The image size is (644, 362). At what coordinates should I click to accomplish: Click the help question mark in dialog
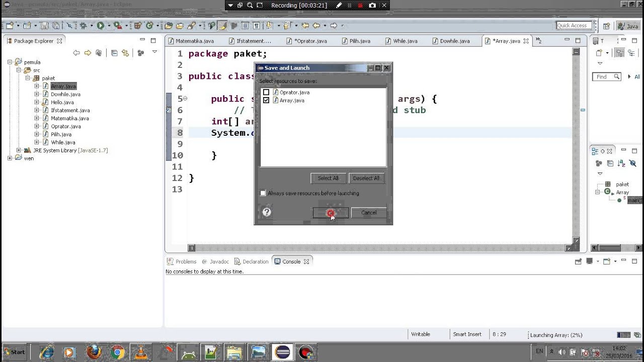[267, 212]
